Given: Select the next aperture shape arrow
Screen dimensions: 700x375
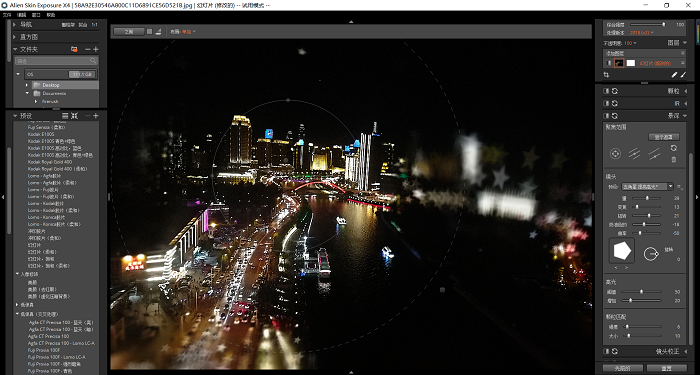Looking at the screenshot, I should pos(625,268).
